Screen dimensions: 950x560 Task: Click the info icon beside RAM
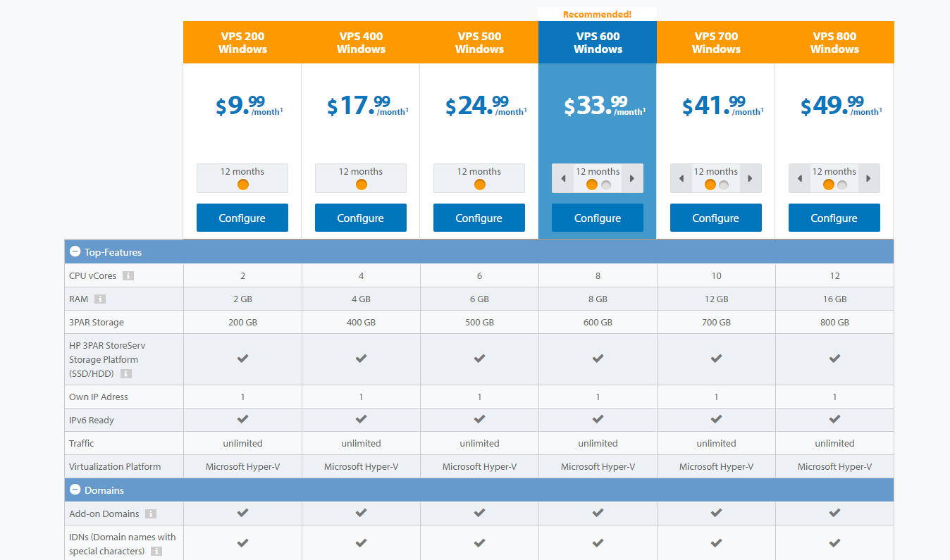100,299
